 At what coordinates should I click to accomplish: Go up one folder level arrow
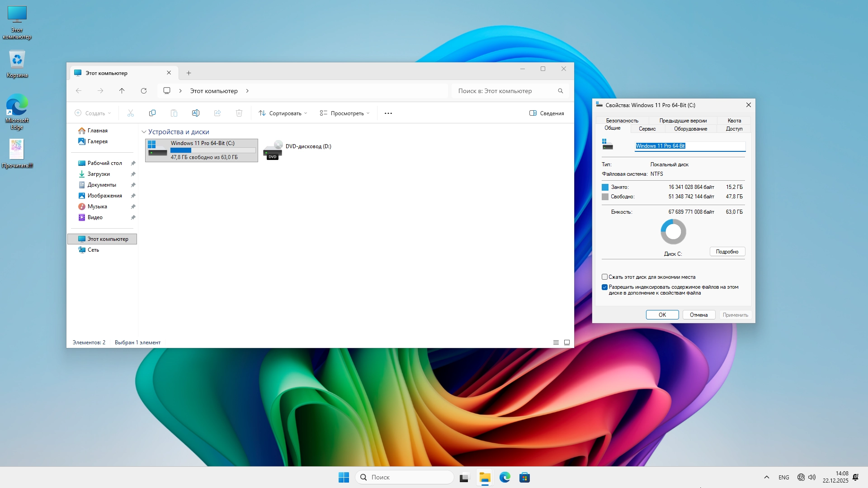pyautogui.click(x=122, y=91)
